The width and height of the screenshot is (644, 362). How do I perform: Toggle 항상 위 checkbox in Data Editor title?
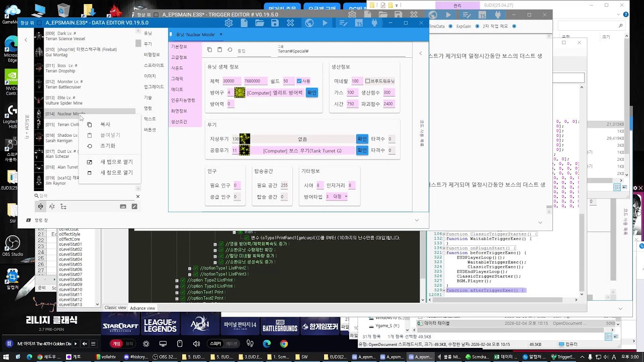point(39,23)
